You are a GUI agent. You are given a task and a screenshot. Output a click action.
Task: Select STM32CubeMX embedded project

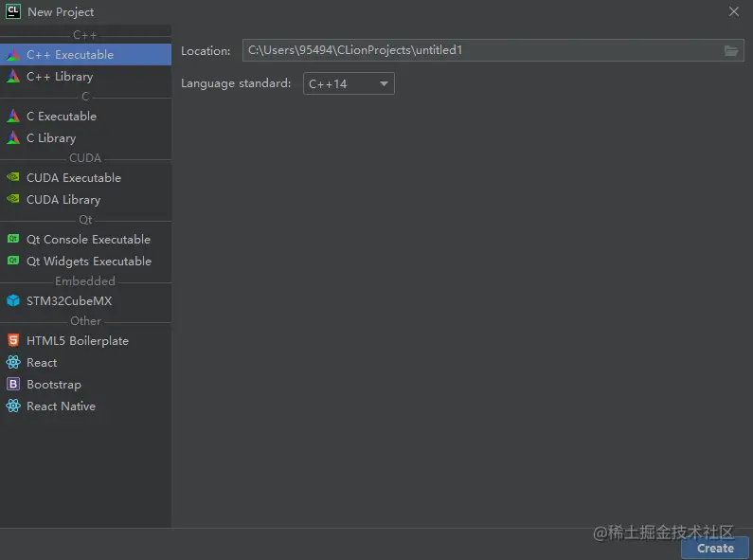point(85,300)
